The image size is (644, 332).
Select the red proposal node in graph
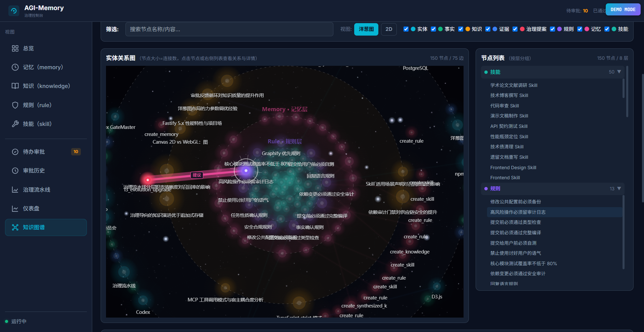click(148, 180)
